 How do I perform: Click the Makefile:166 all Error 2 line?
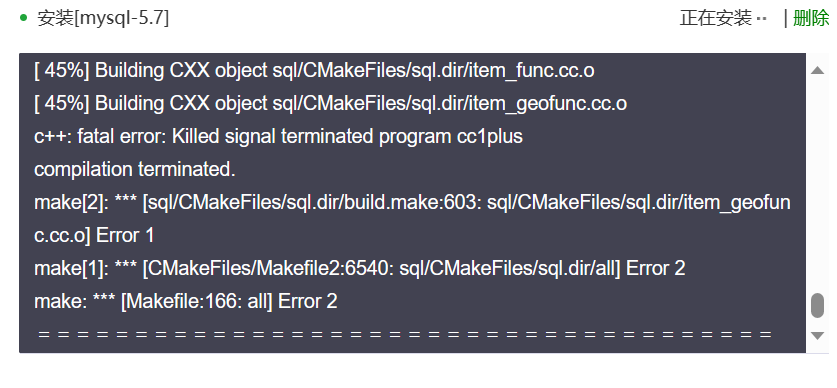point(185,302)
